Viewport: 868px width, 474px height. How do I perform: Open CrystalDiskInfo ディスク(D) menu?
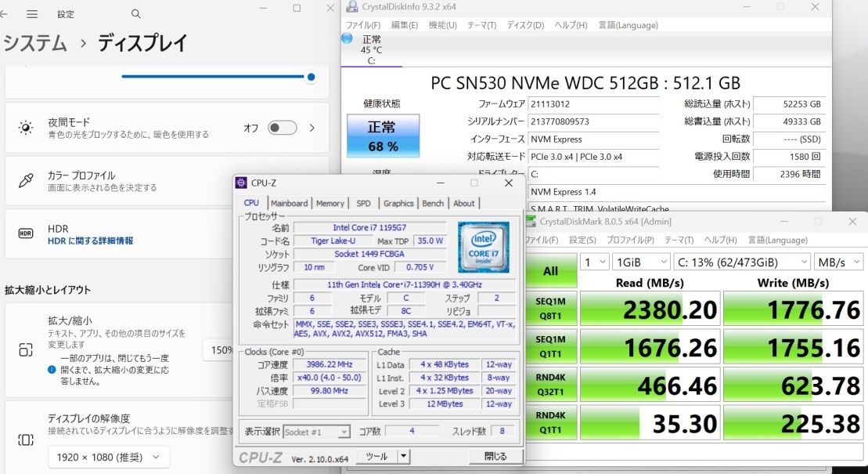click(x=525, y=26)
